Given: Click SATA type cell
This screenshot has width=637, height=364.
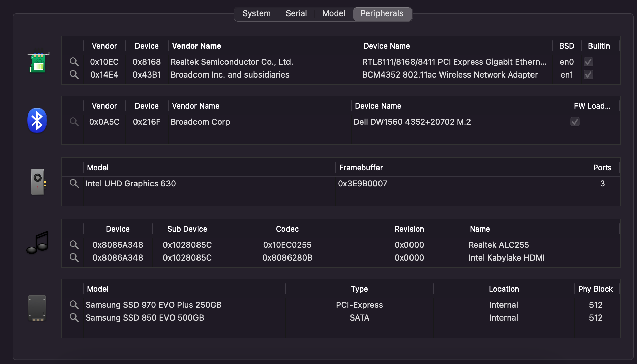Looking at the screenshot, I should point(359,317).
